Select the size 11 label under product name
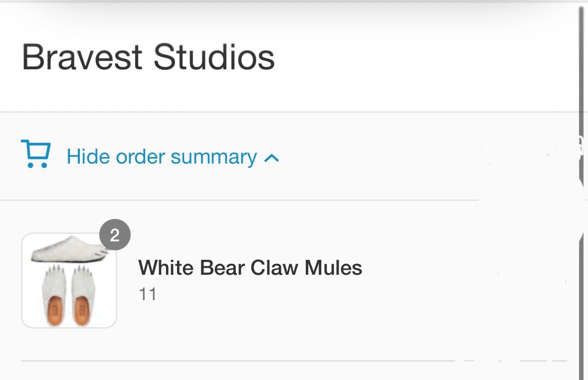The height and width of the screenshot is (380, 588). click(x=148, y=294)
